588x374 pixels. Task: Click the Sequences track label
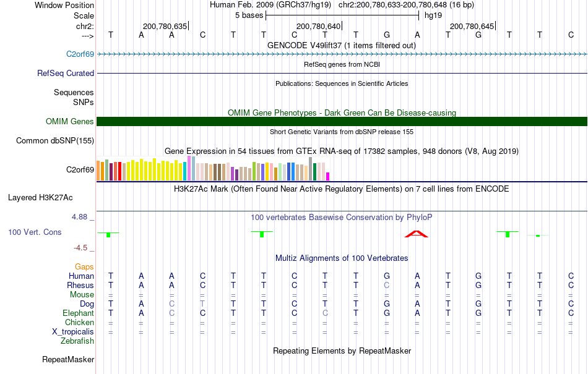(x=74, y=93)
